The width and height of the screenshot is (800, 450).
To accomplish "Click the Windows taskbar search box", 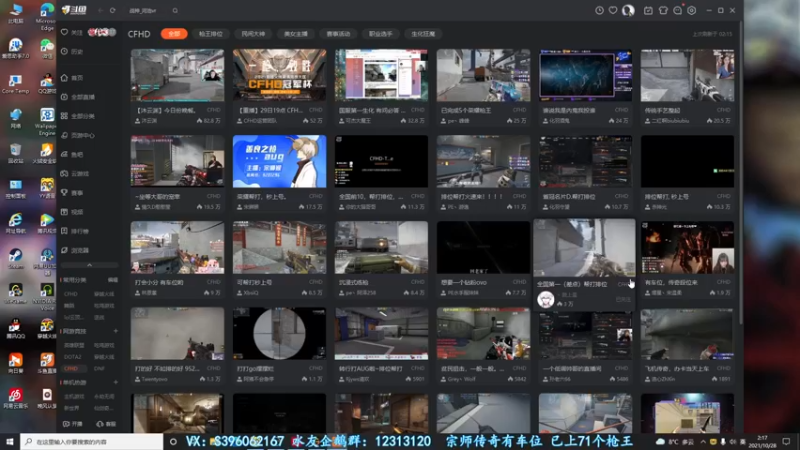I will (92, 442).
